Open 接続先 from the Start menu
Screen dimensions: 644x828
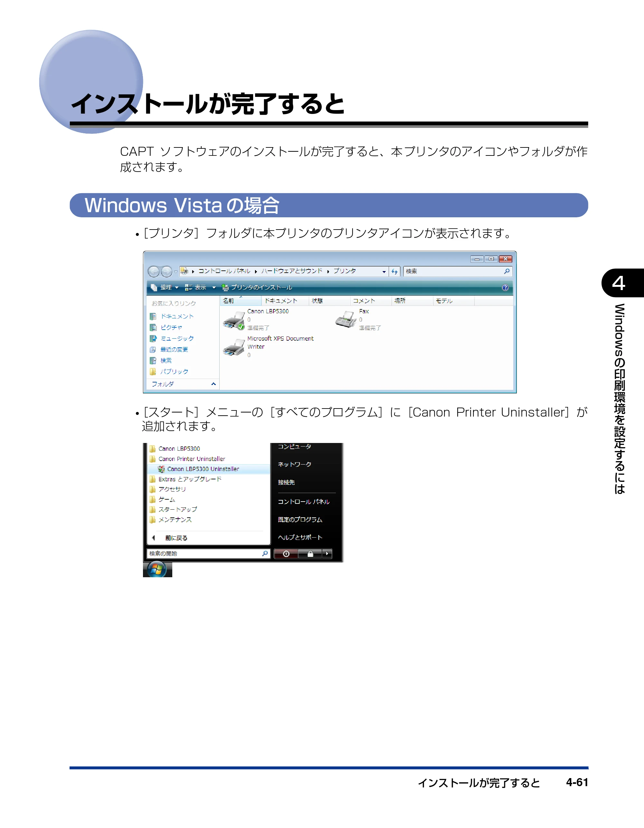pos(286,482)
